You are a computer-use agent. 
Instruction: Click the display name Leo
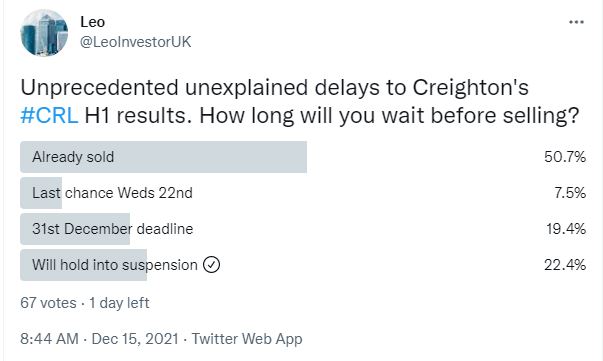pyautogui.click(x=92, y=22)
